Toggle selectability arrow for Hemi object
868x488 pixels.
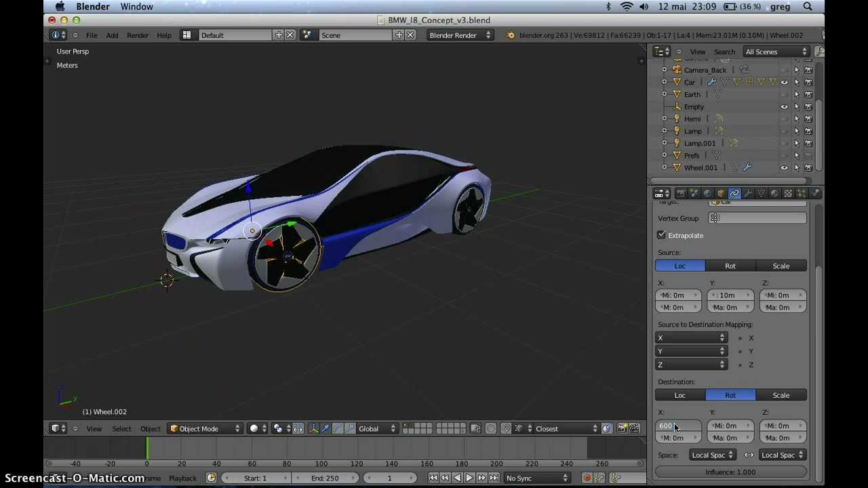[797, 119]
